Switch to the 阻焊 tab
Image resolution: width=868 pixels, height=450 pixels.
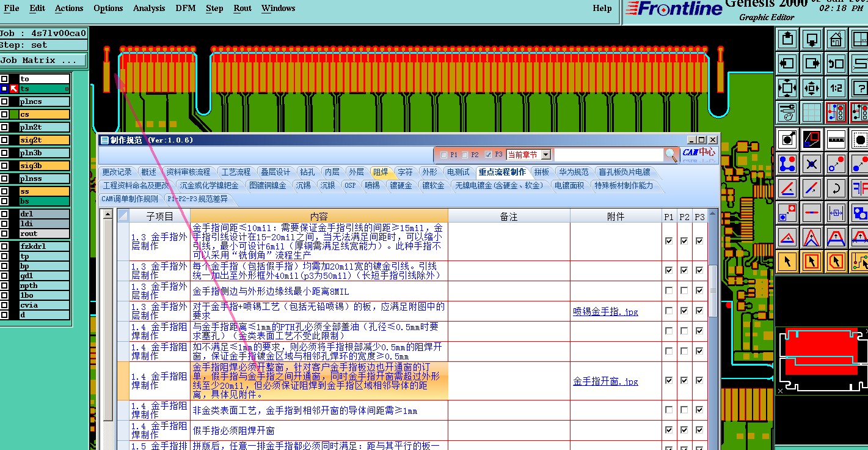381,172
